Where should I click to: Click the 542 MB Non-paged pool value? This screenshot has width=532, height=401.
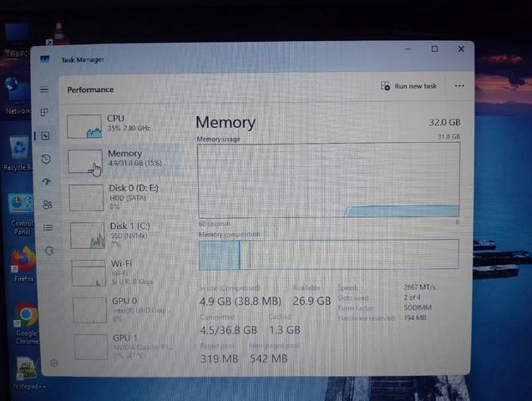click(269, 358)
